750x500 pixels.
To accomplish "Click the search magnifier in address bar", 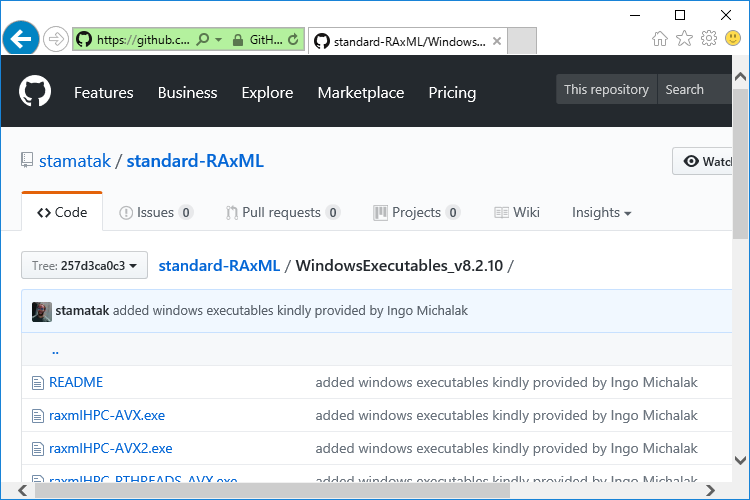I will coord(203,39).
